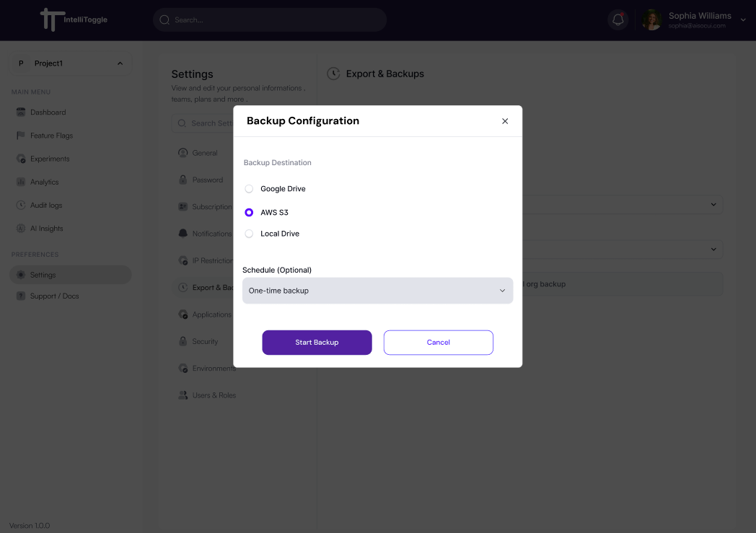
Task: Open the Schedule one-time backup dropdown
Action: pyautogui.click(x=377, y=291)
